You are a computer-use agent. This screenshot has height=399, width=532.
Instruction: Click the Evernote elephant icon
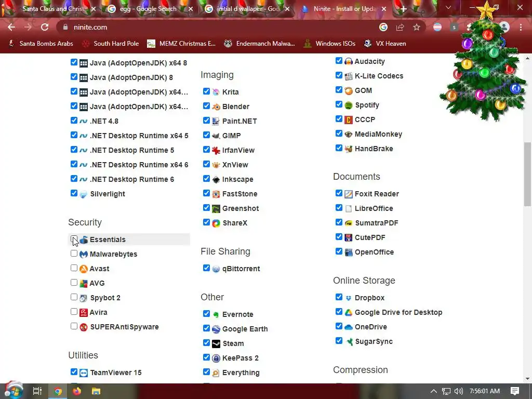pos(216,314)
